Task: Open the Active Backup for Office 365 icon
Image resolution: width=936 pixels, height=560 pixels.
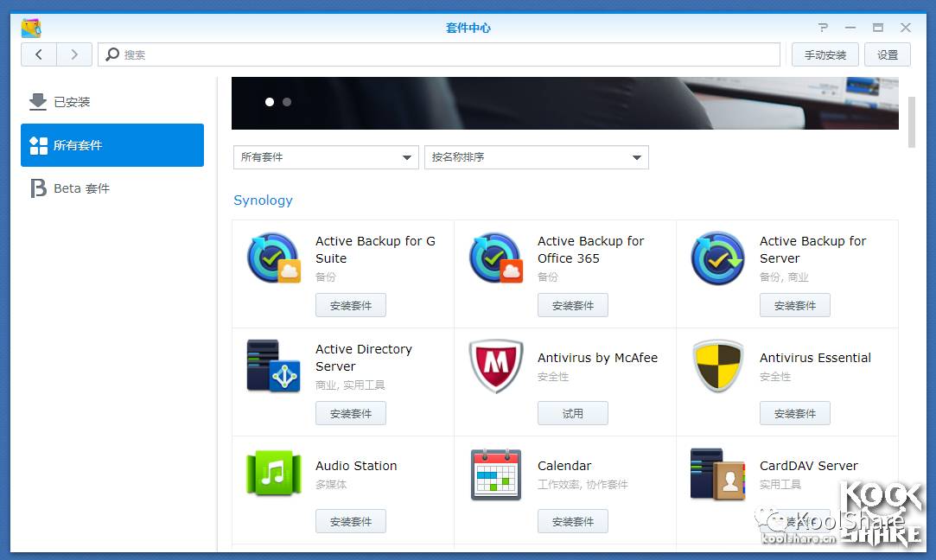Action: tap(495, 258)
